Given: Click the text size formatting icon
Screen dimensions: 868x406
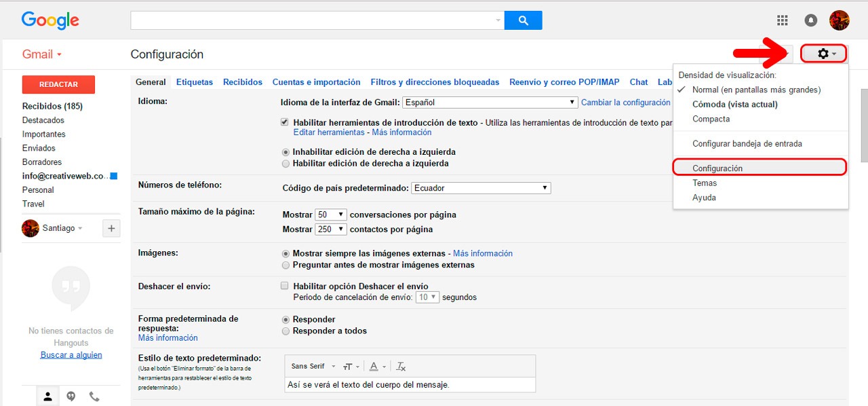Looking at the screenshot, I should point(350,367).
